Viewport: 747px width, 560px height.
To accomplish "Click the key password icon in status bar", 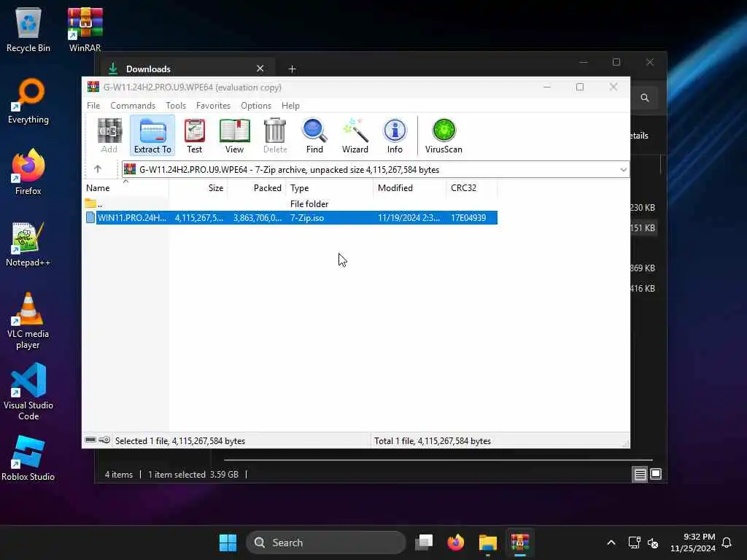I will click(104, 440).
